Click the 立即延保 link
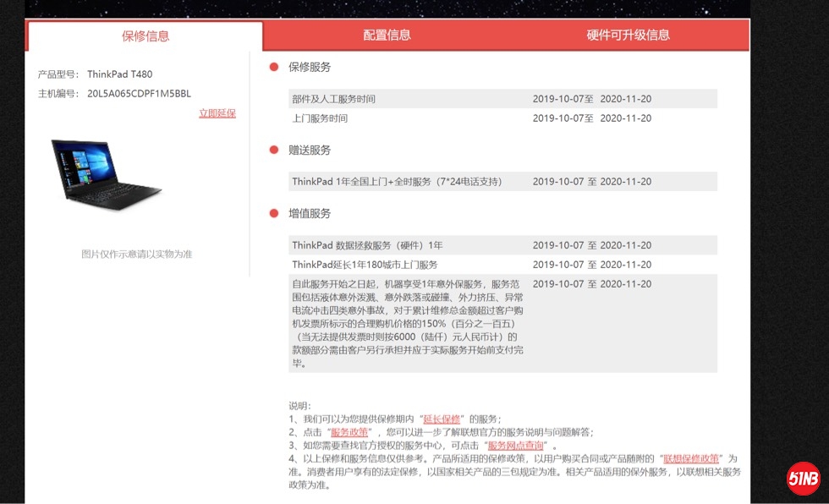The image size is (829, 504). (x=217, y=113)
